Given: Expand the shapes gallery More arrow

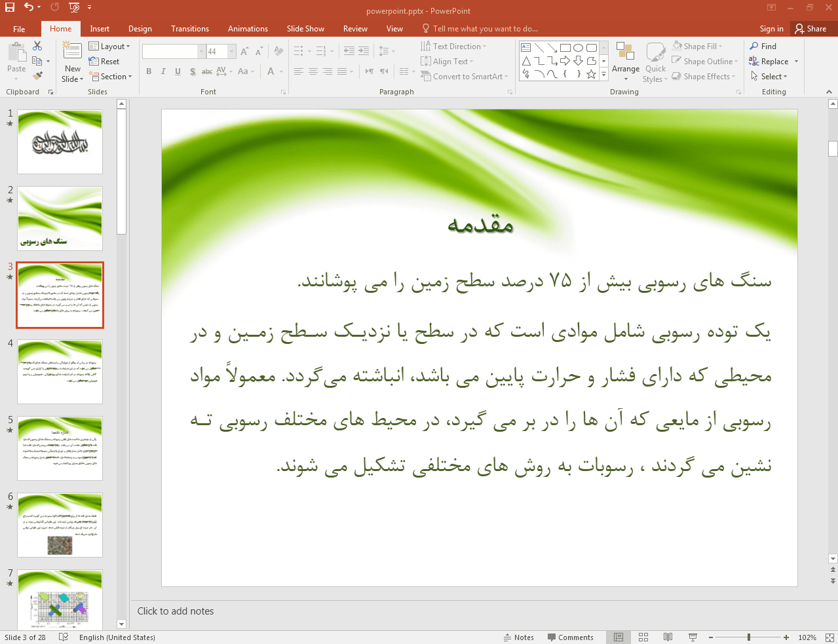Looking at the screenshot, I should pyautogui.click(x=603, y=75).
